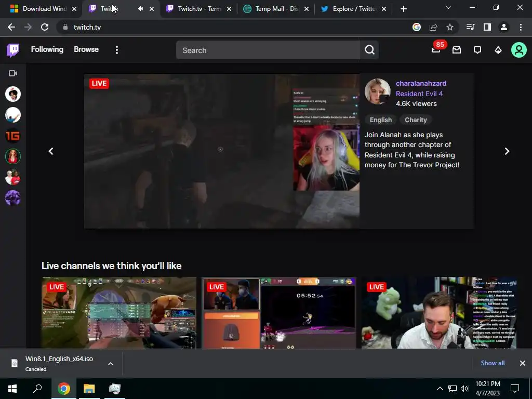Open the Following page
The image size is (532, 399).
coord(47,49)
